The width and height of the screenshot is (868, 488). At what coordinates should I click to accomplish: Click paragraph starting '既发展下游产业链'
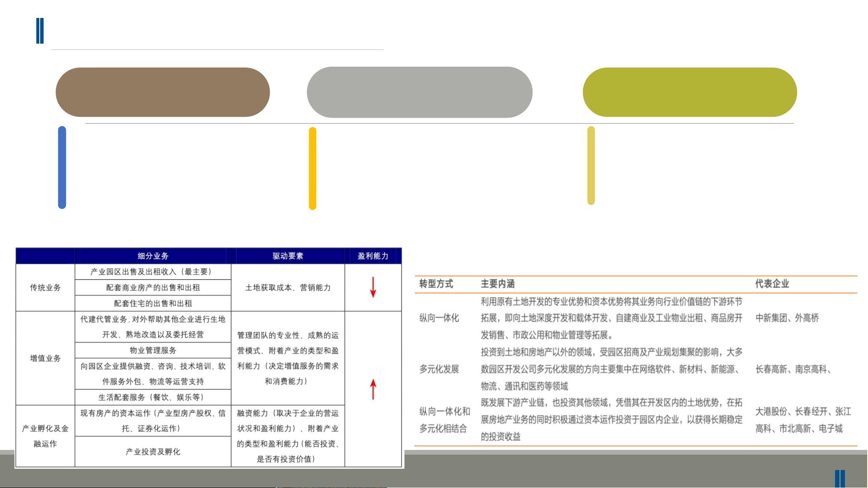(612, 420)
